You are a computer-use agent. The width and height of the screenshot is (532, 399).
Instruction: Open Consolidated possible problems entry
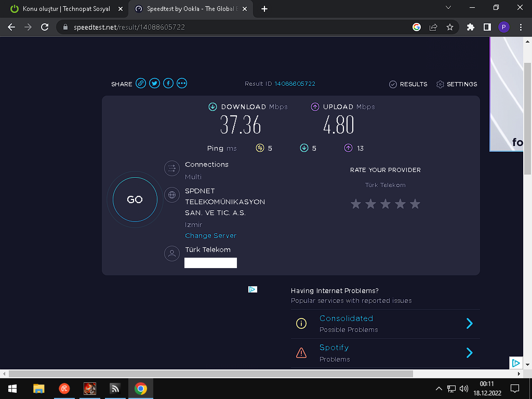tap(385, 324)
